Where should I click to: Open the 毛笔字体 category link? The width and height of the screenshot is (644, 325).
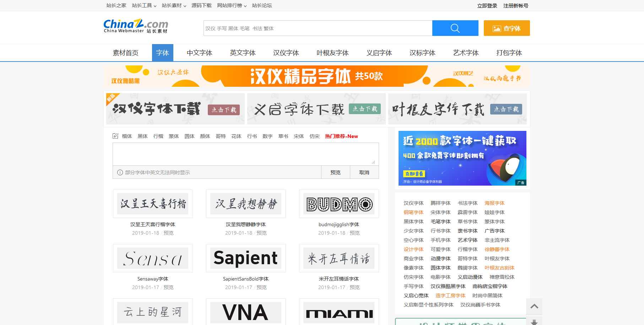(x=440, y=222)
